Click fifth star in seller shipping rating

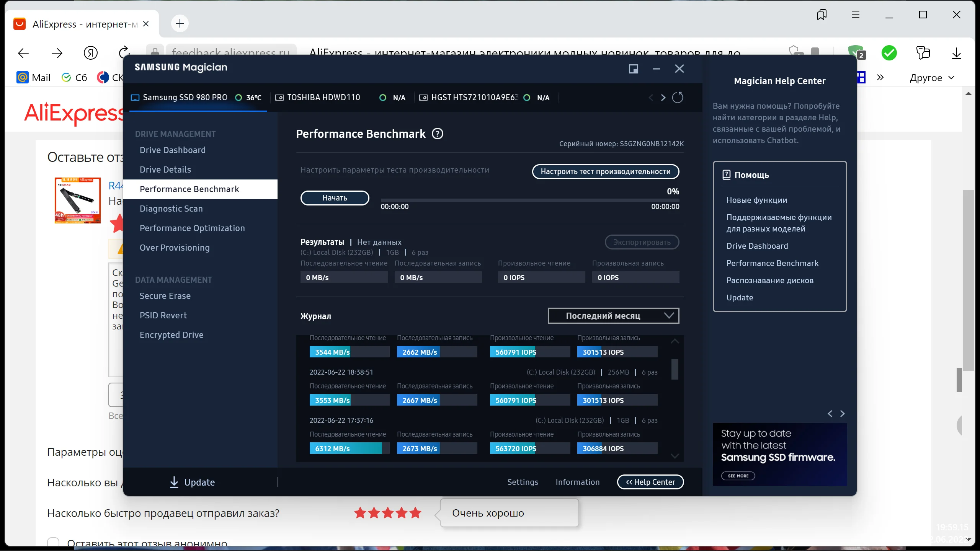click(415, 513)
